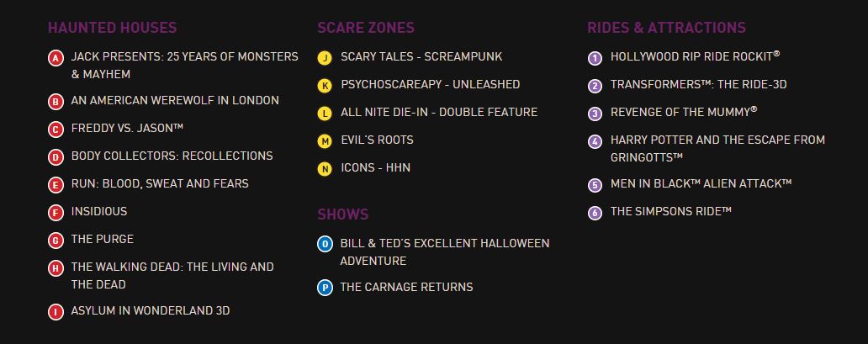Click the purple number 1 ride marker
Screen dimensions: 868x344
click(x=595, y=58)
